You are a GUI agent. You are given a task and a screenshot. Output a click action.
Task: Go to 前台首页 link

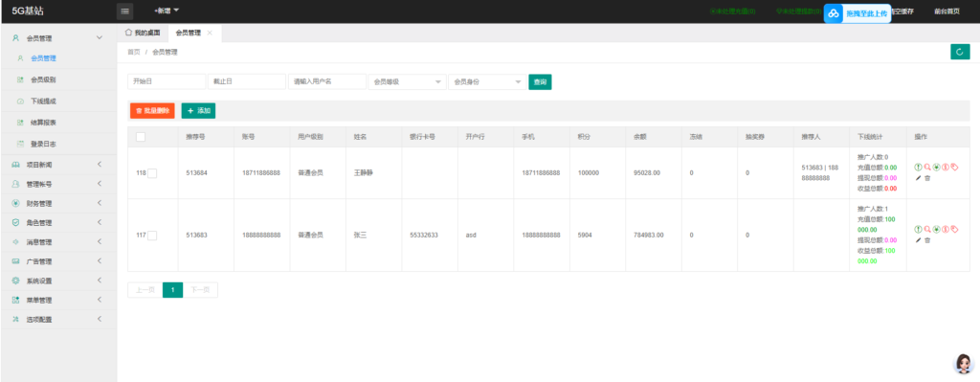point(947,11)
